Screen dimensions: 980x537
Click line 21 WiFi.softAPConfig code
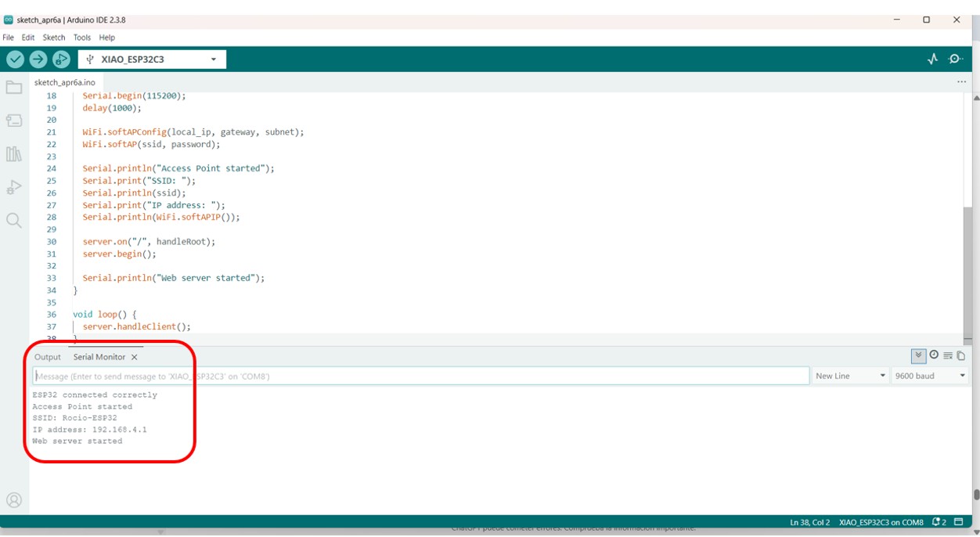pos(193,132)
